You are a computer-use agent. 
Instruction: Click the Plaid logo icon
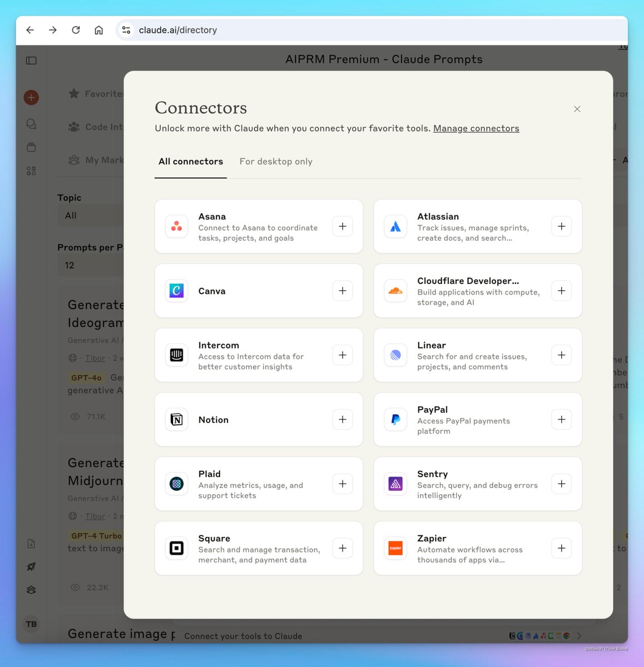click(x=176, y=484)
